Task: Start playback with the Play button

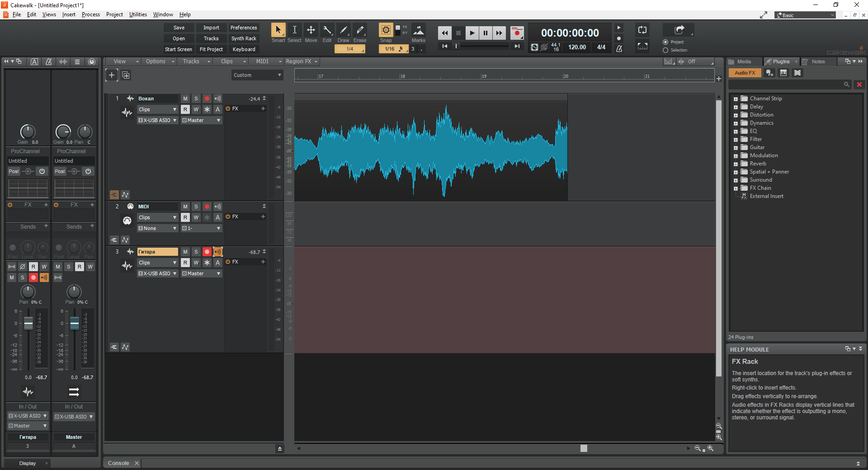Action: click(472, 33)
